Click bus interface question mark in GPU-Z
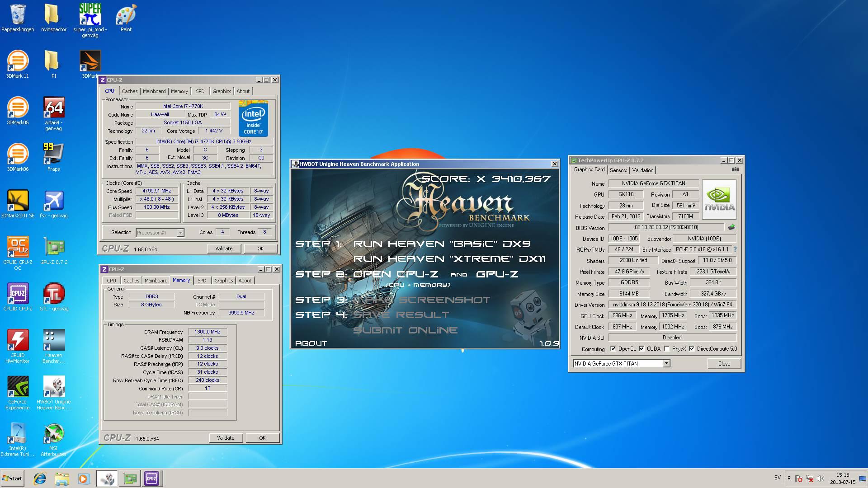 tap(735, 249)
